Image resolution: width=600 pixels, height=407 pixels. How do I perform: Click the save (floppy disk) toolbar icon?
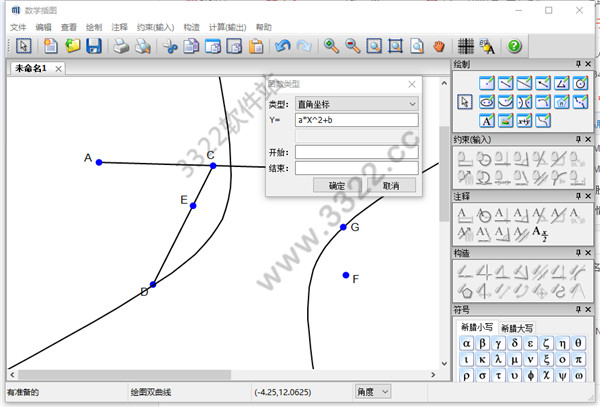94,46
